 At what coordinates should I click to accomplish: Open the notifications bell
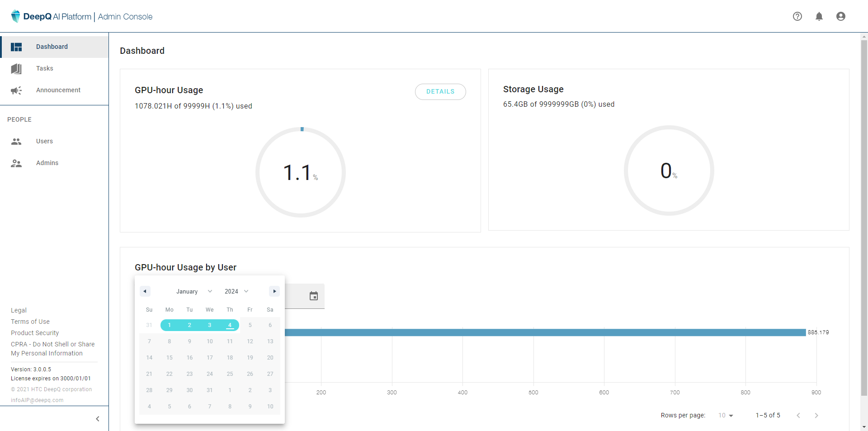coord(819,16)
